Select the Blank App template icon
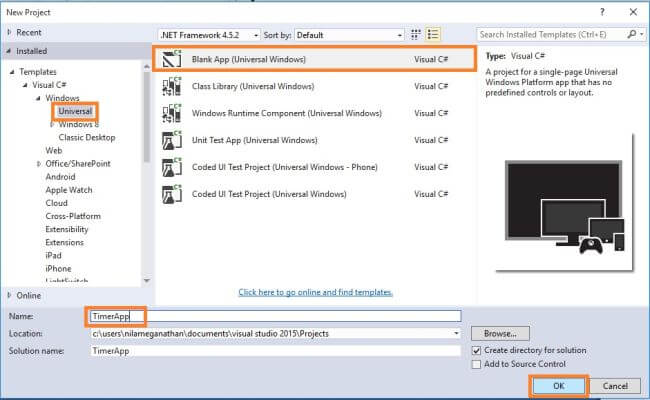The height and width of the screenshot is (400, 650). pos(172,59)
